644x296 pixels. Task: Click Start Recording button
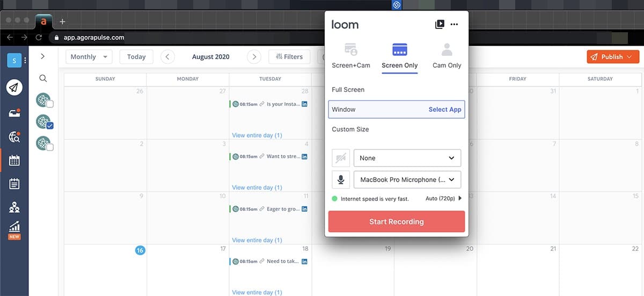point(397,221)
